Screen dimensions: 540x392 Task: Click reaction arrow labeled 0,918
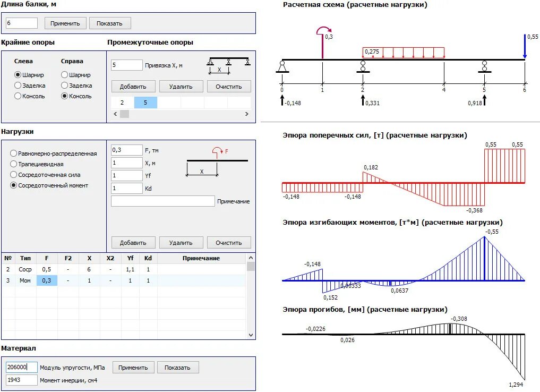[484, 100]
